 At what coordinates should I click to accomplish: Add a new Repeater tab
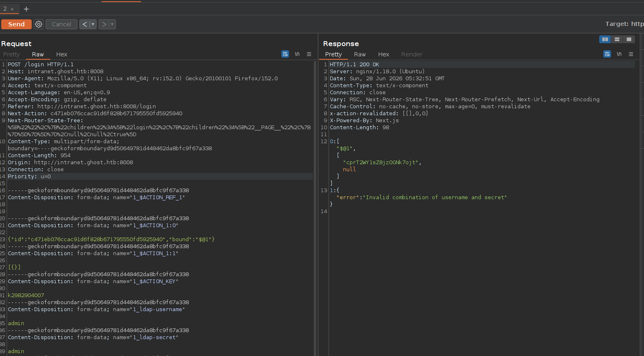click(26, 9)
